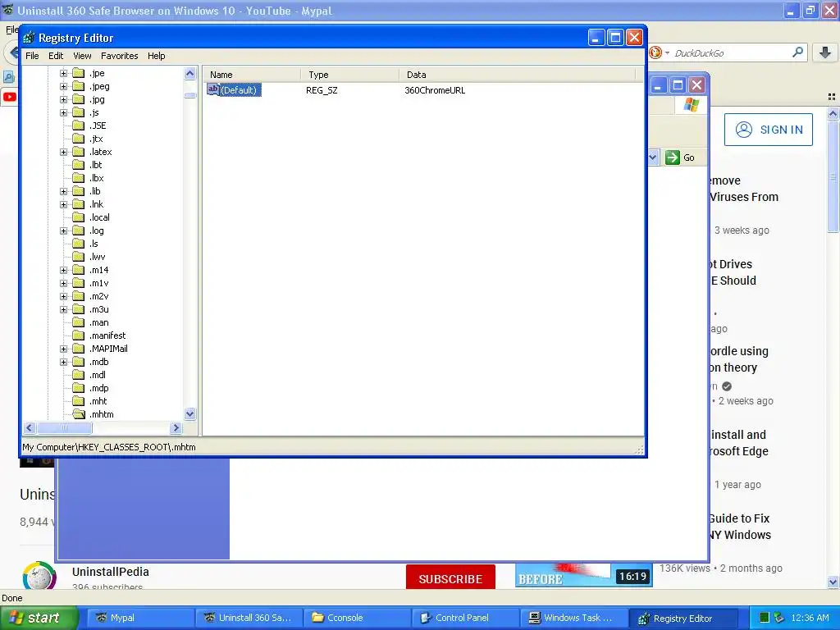Expand the .jpeg registry key
Screen dimensions: 840x630
63,86
